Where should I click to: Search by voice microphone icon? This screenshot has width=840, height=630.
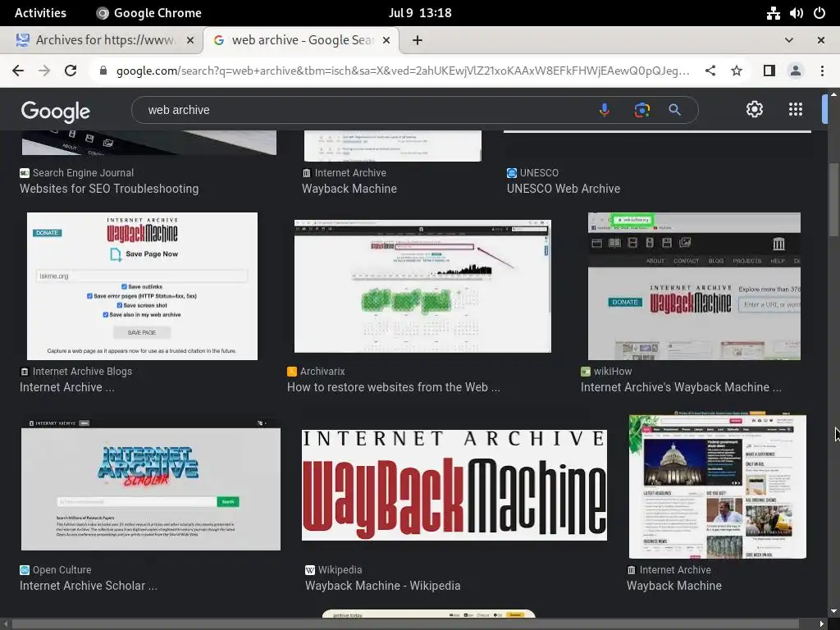pyautogui.click(x=605, y=110)
